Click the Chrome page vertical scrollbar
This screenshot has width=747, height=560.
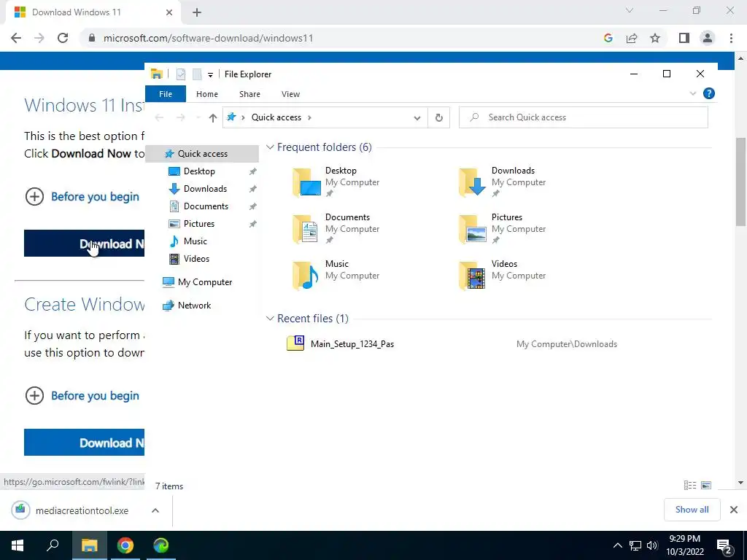tap(740, 181)
